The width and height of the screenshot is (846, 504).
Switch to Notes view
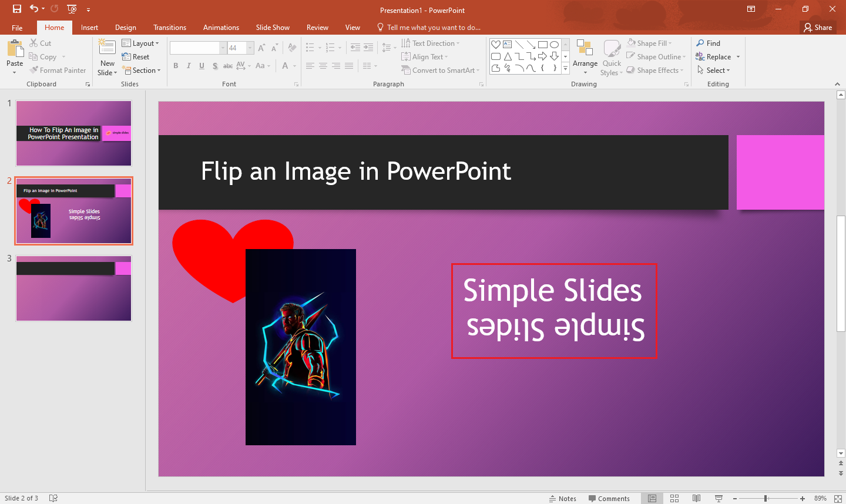click(x=562, y=498)
